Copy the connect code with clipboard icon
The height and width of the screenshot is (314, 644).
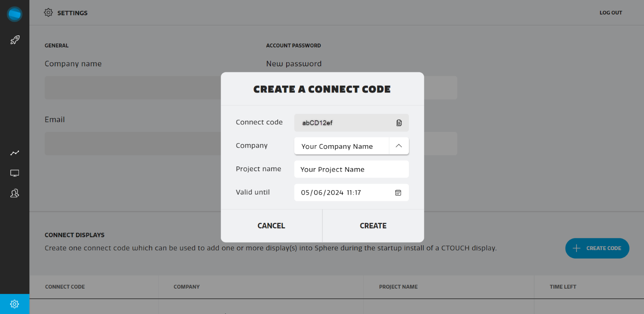399,123
